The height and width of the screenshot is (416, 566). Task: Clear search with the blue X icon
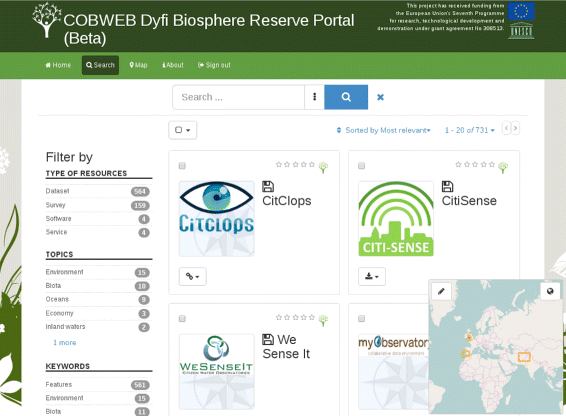(x=380, y=97)
